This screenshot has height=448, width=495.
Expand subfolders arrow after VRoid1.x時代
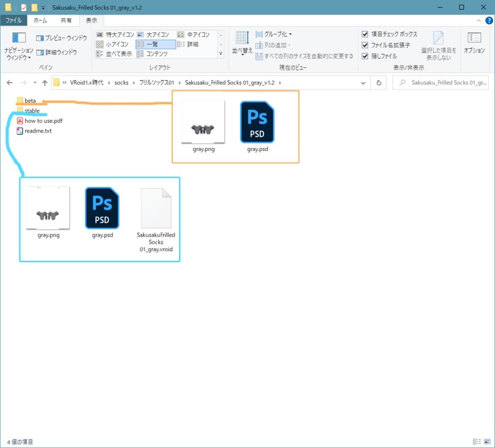109,83
